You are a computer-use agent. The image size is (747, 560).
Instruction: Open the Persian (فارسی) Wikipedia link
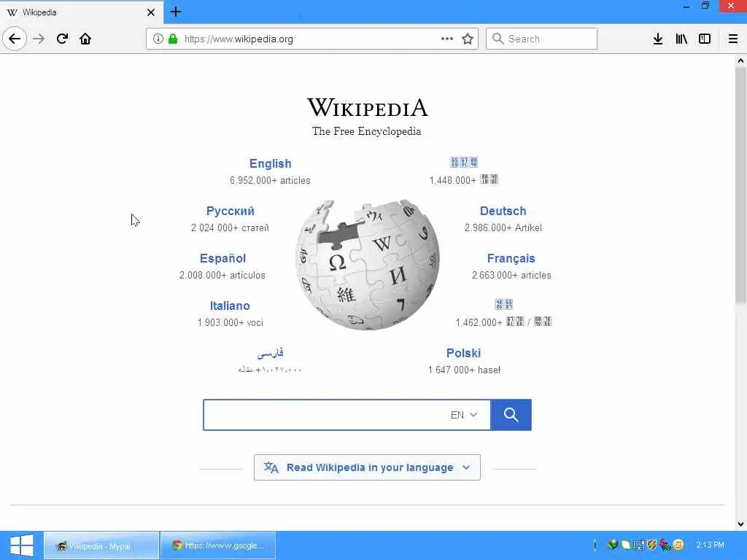coord(270,352)
